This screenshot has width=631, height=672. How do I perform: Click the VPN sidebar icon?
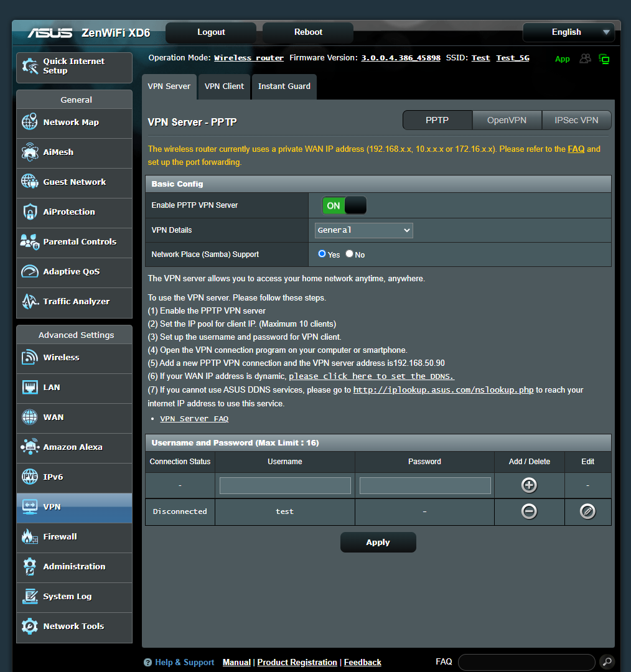[x=30, y=506]
